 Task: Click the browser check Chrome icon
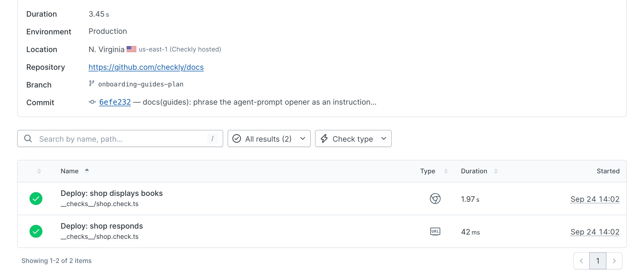click(x=435, y=199)
